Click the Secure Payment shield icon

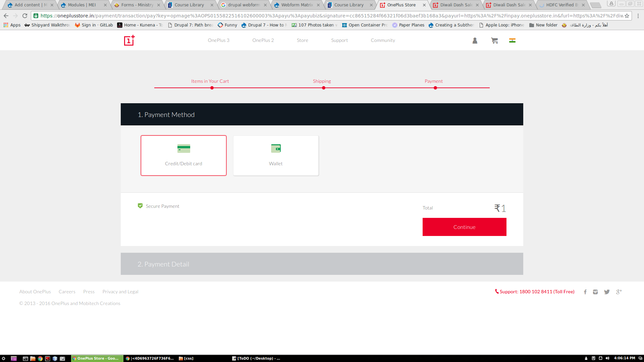click(x=140, y=206)
